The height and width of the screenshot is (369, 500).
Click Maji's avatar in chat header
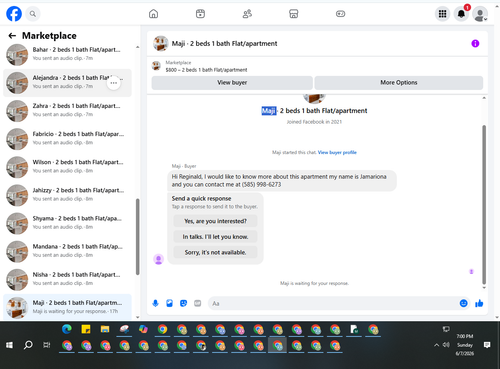(x=160, y=43)
